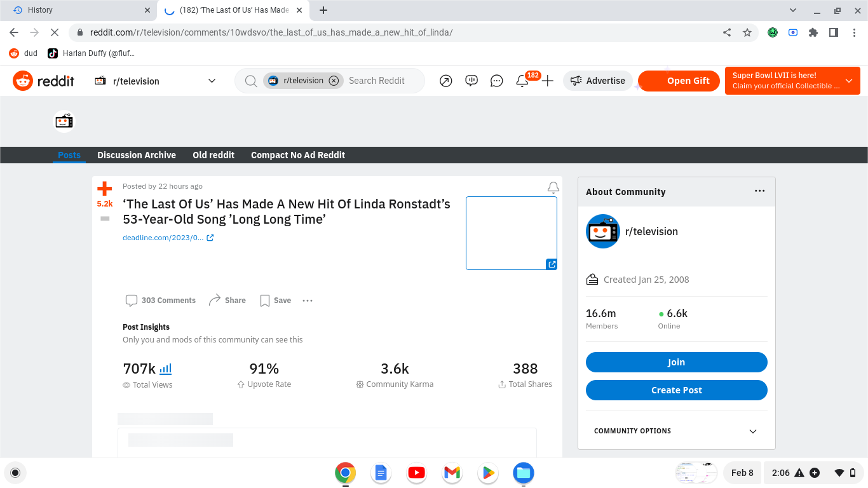Open the Old reddit tab
Screen dimensions: 868x488
[214, 154]
